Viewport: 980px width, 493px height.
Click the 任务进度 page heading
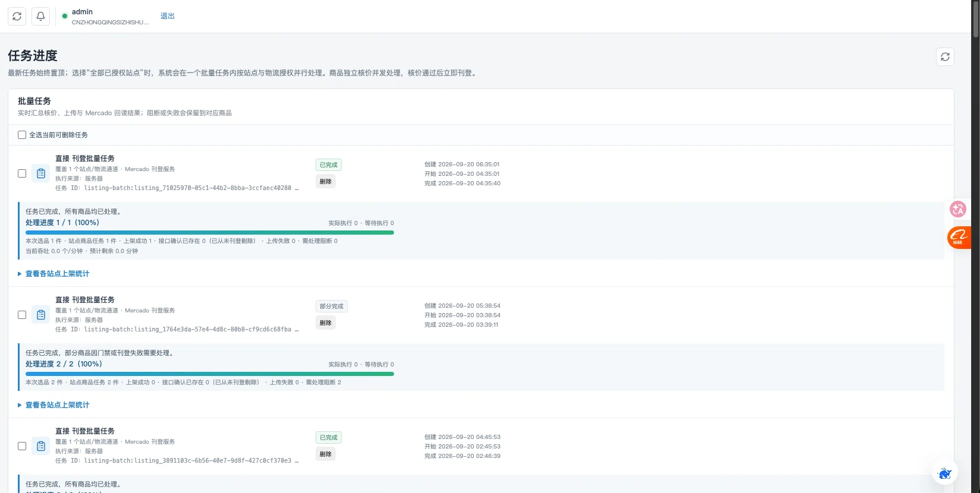[x=33, y=56]
